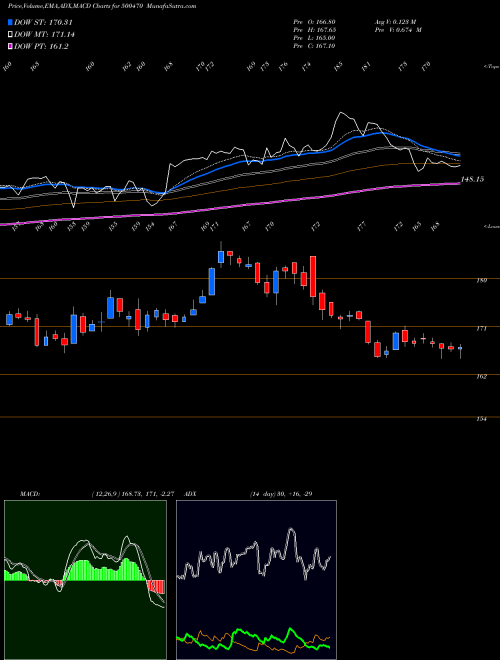Screen dimensions: 500x660
Task: Click the white DOW MT legend swatch
Action: [x=11, y=35]
